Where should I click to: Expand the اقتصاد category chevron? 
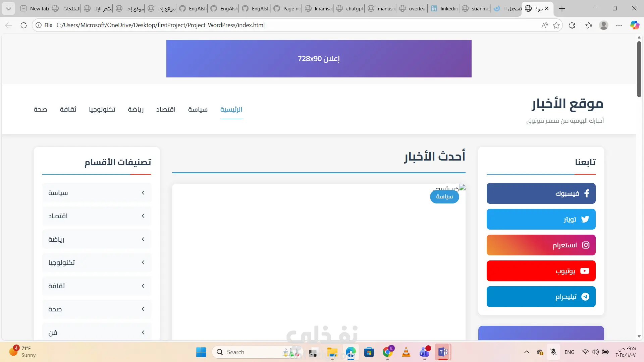(143, 216)
